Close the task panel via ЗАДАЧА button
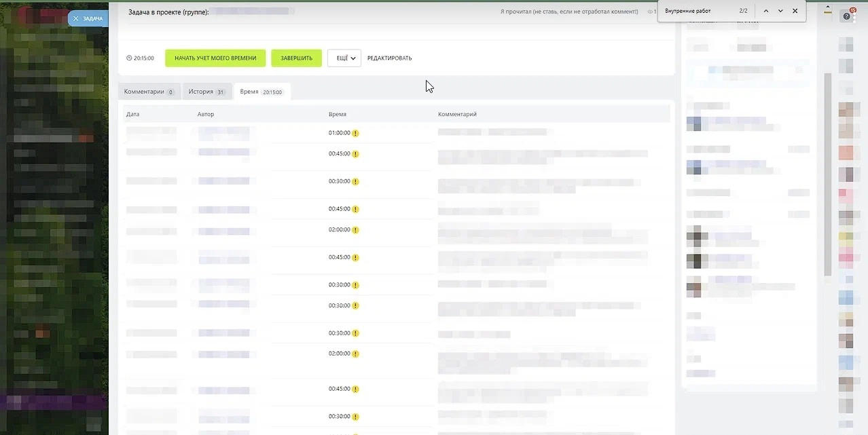Screen dimensions: 868x435 (x=88, y=18)
